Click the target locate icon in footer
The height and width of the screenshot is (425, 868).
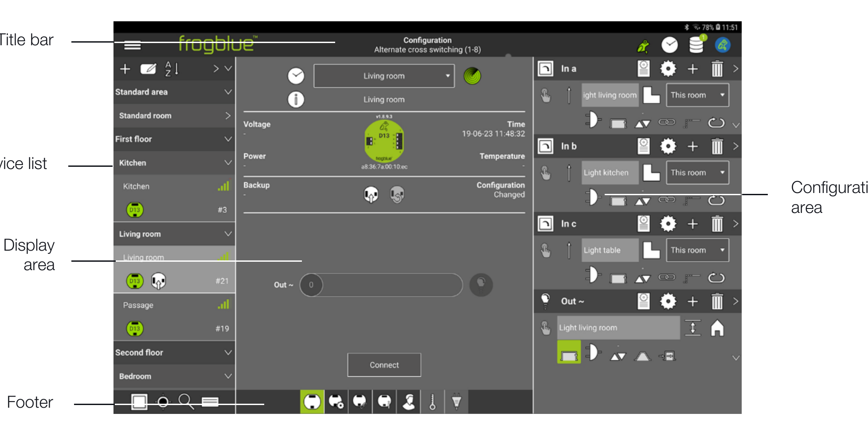click(163, 402)
